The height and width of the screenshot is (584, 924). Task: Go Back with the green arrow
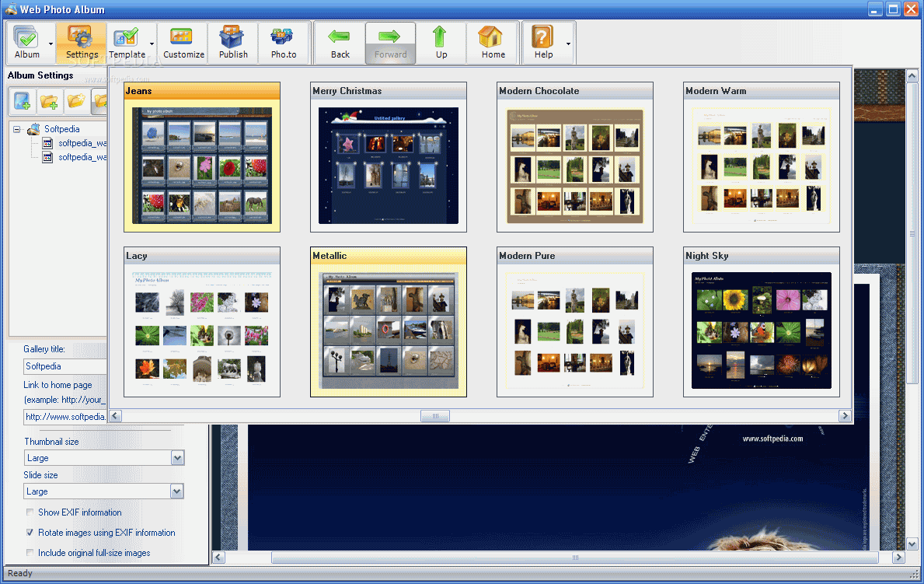[x=340, y=43]
